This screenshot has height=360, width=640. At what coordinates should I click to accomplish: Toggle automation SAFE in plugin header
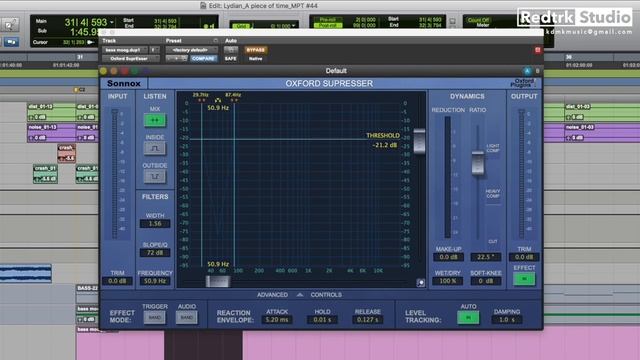231,59
